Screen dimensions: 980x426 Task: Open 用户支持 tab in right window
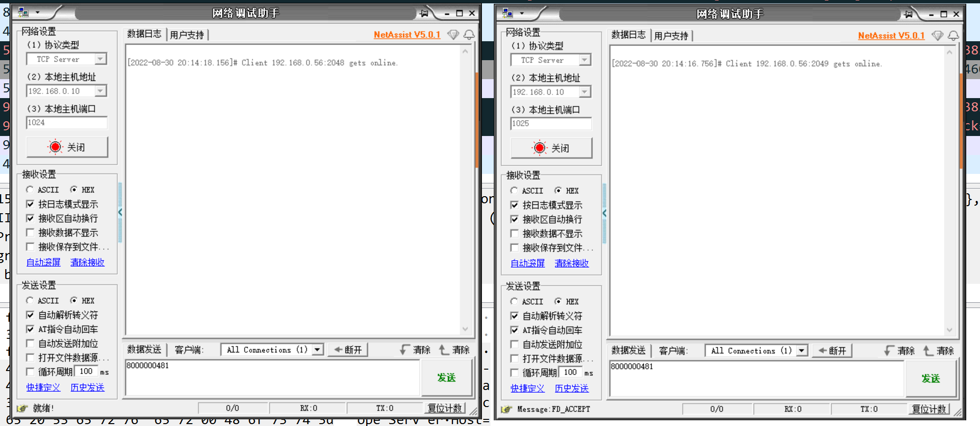[x=671, y=36]
